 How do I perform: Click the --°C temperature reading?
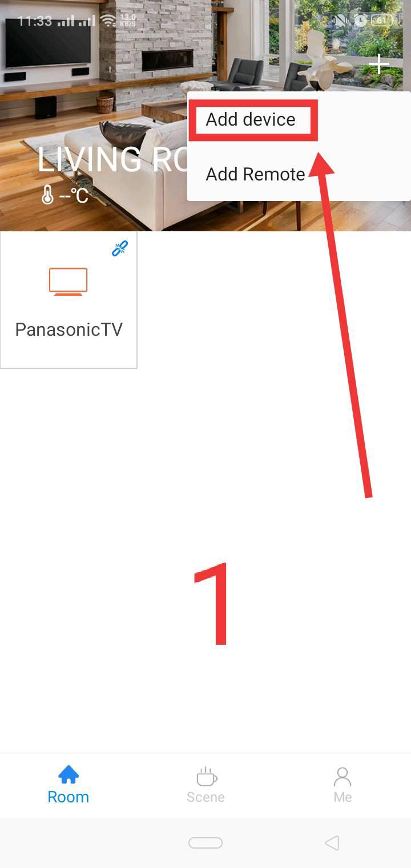tap(74, 196)
